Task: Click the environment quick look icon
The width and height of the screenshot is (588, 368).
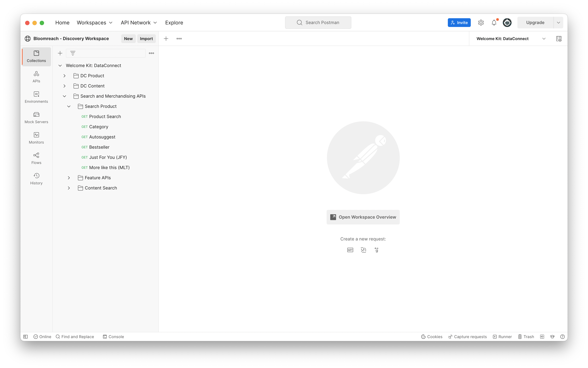Action: pyautogui.click(x=559, y=39)
